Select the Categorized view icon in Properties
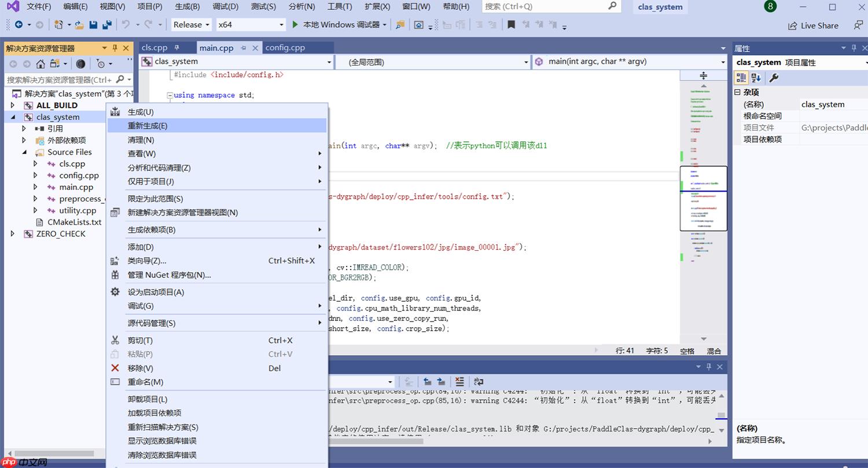Viewport: 868px width, 468px height. (x=741, y=77)
